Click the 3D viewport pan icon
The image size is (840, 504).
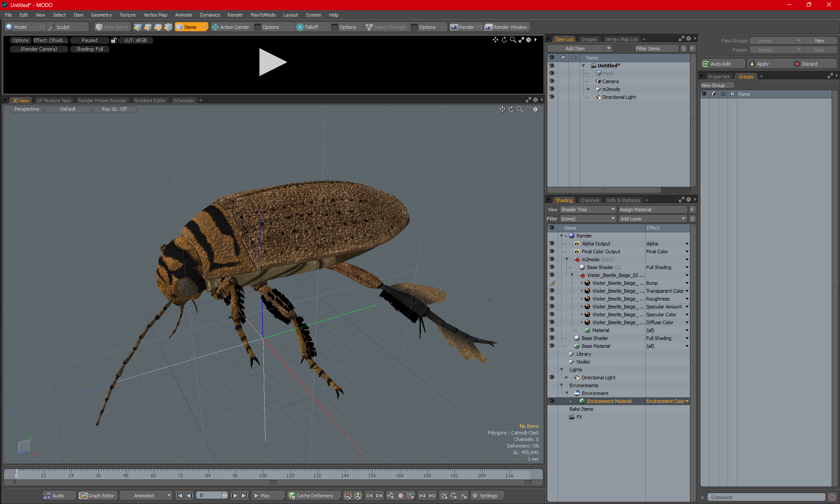click(502, 109)
